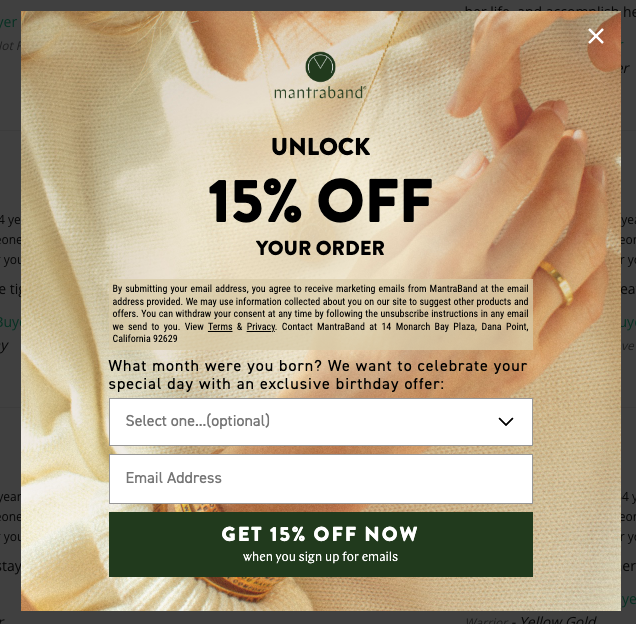Image resolution: width=636 pixels, height=624 pixels.
Task: Open the Privacy link in the disclaimer
Action: tap(260, 327)
